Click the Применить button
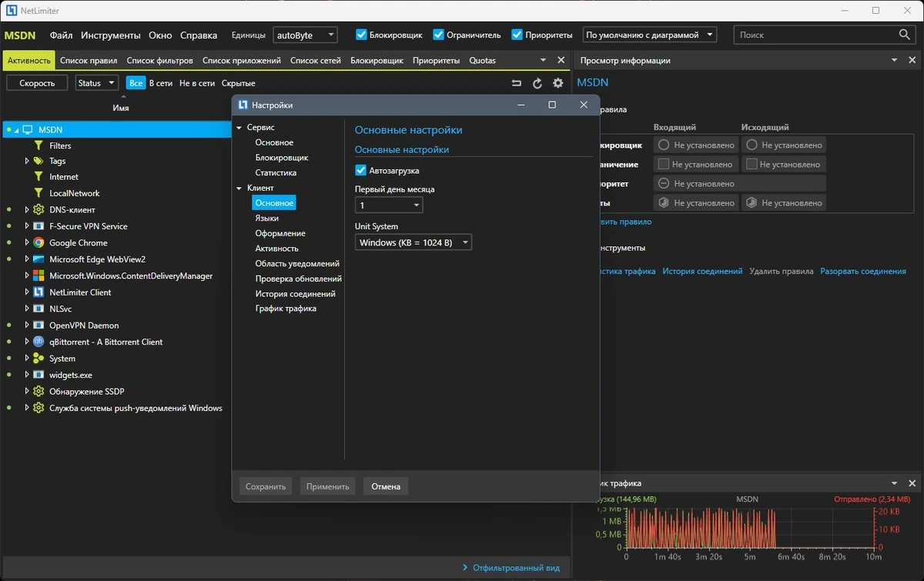Image resolution: width=924 pixels, height=581 pixels. pos(328,486)
